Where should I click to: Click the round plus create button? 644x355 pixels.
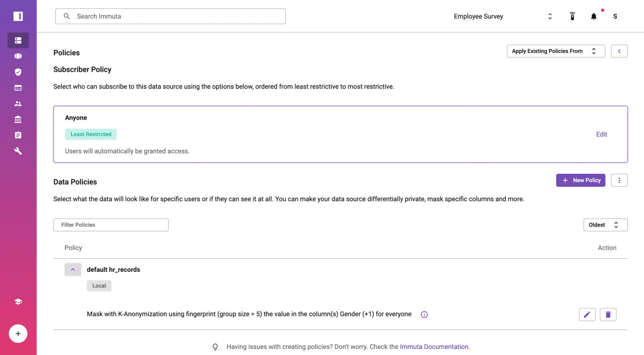[x=18, y=334]
